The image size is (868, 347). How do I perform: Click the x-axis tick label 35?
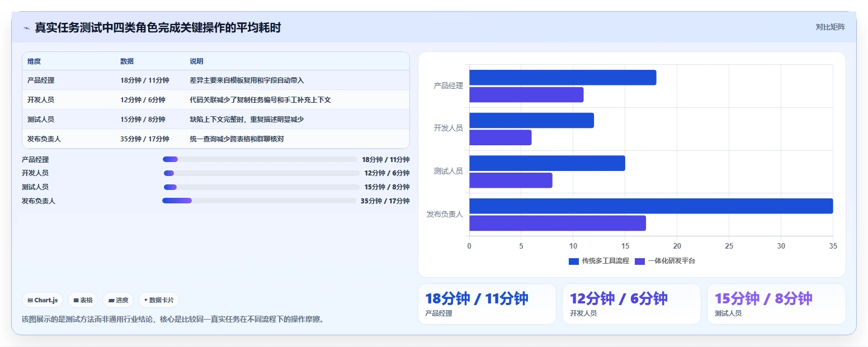pyautogui.click(x=833, y=246)
